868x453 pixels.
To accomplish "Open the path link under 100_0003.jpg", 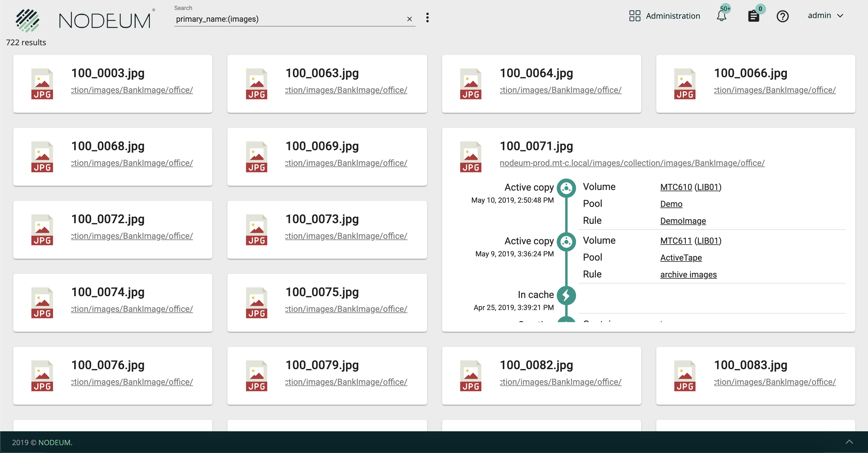I will point(132,90).
